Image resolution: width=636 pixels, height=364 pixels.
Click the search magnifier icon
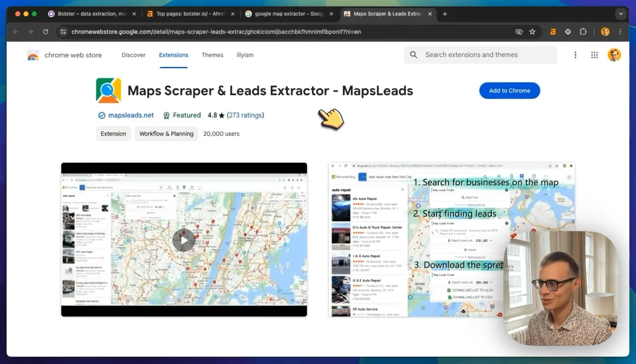coord(414,55)
